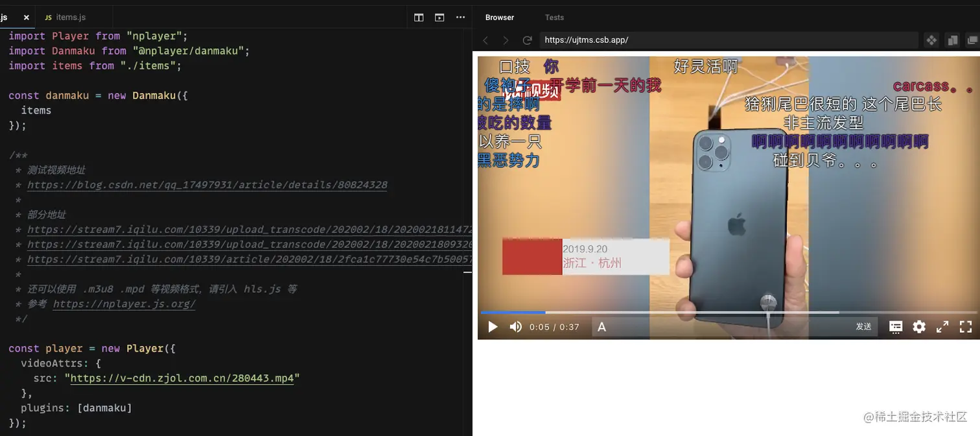
Task: Open the editor more options ellipsis
Action: (461, 18)
